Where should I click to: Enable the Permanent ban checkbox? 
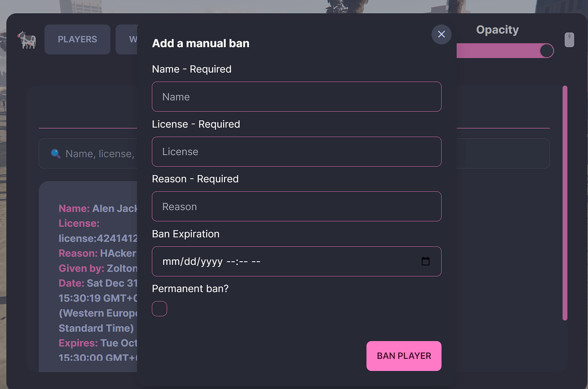click(159, 309)
